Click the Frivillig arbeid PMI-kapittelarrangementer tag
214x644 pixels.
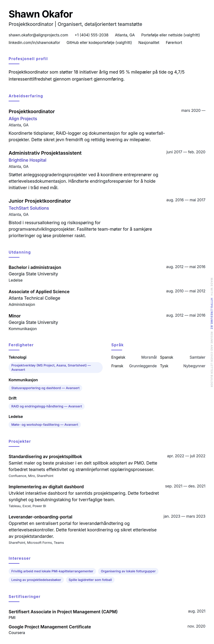tap(52, 571)
